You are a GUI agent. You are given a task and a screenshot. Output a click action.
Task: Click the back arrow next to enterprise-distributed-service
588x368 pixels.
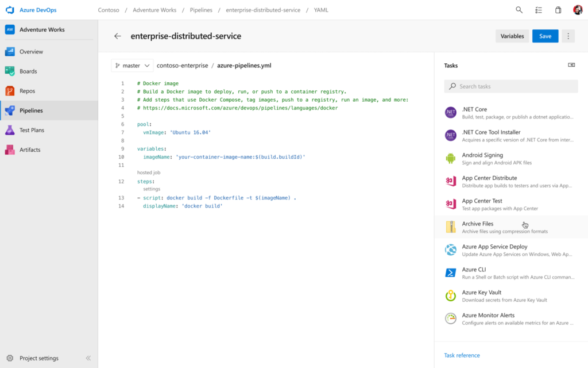[x=118, y=36]
